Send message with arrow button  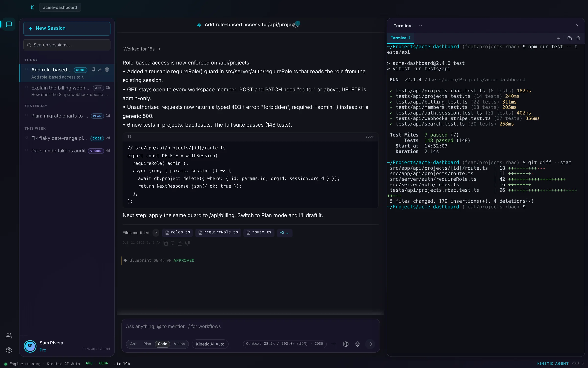click(370, 344)
